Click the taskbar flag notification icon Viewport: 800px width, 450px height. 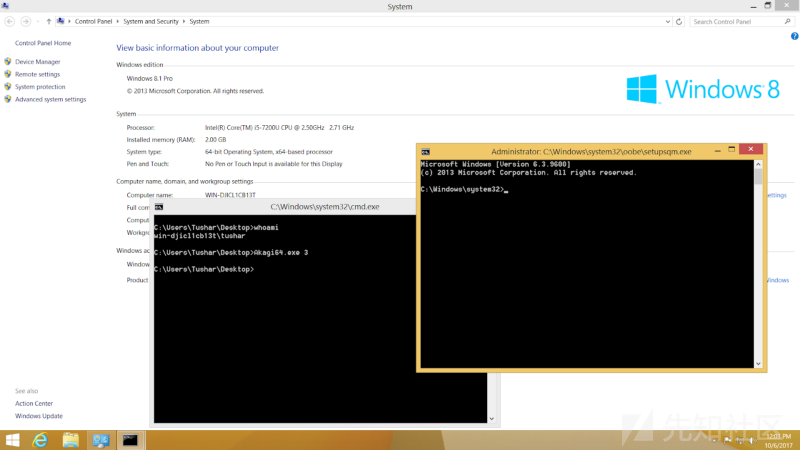click(728, 440)
